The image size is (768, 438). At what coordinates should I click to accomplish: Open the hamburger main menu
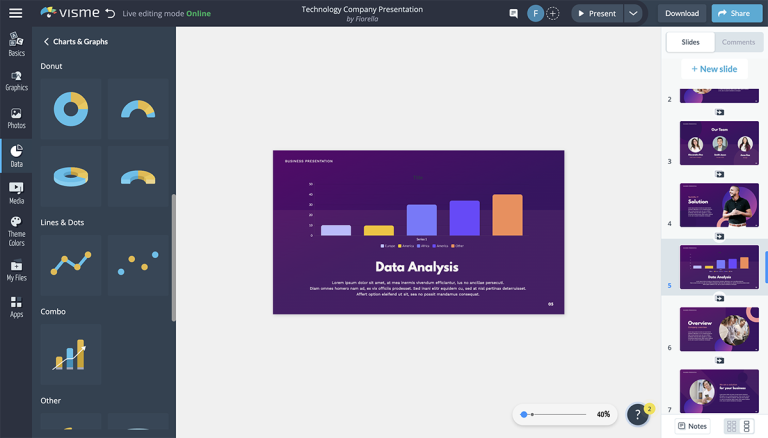point(16,13)
